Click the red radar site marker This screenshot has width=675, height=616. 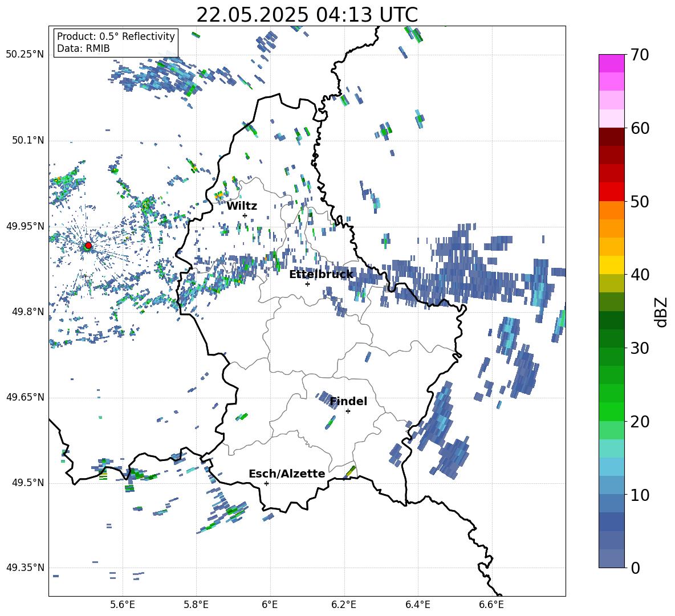(x=88, y=246)
